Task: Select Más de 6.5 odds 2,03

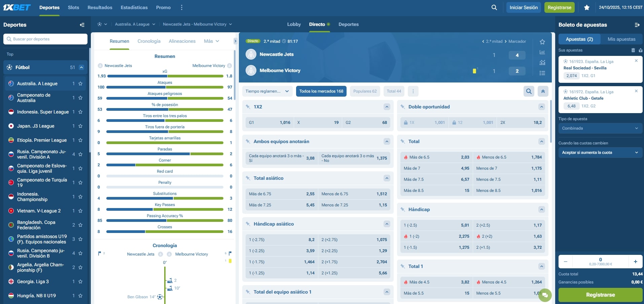Action: (x=436, y=157)
